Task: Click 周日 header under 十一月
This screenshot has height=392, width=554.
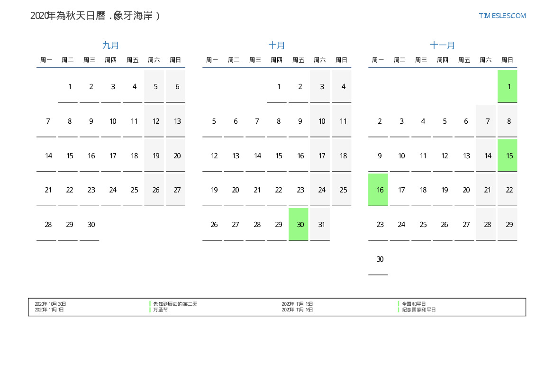Action: click(507, 60)
